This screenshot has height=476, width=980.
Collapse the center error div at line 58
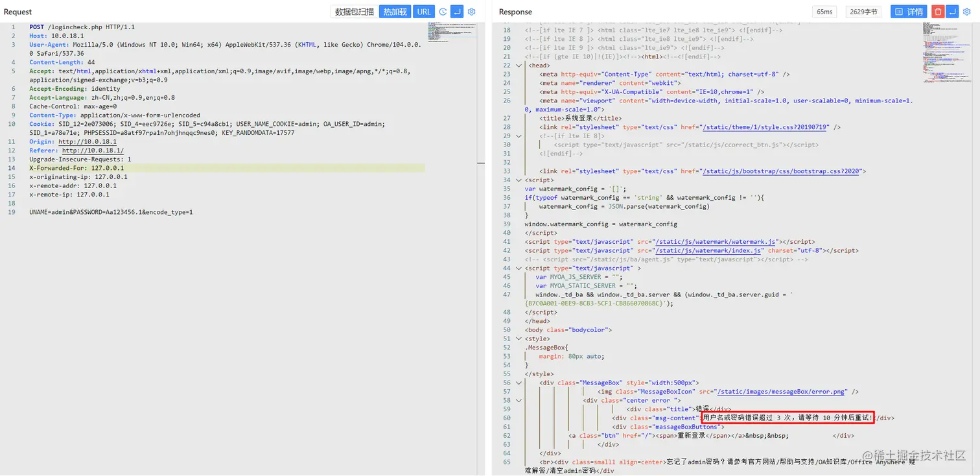click(x=519, y=401)
